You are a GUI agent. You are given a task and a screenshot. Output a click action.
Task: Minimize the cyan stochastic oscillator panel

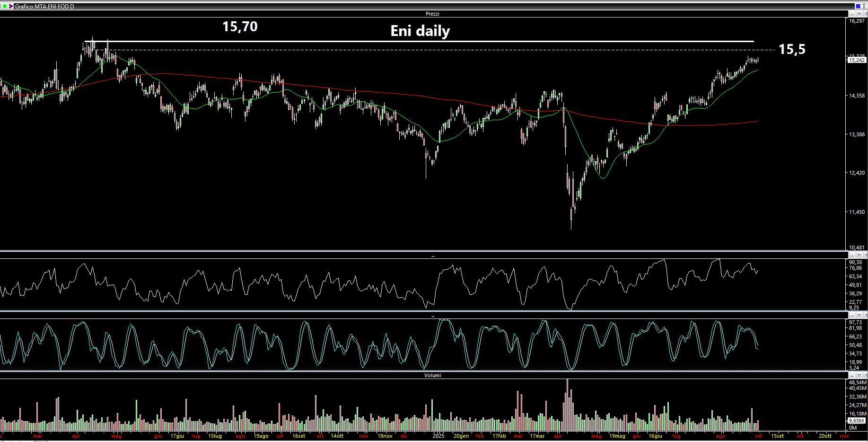pyautogui.click(x=853, y=315)
